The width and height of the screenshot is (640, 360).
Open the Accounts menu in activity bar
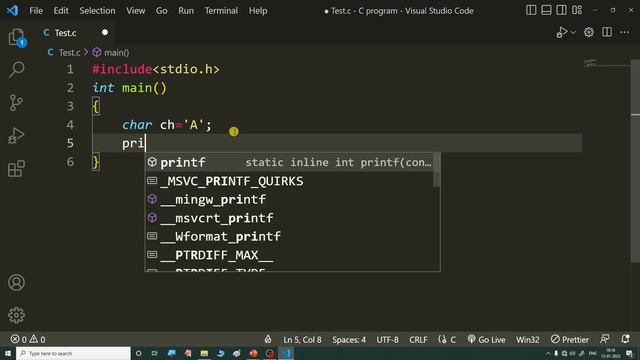[x=16, y=282]
